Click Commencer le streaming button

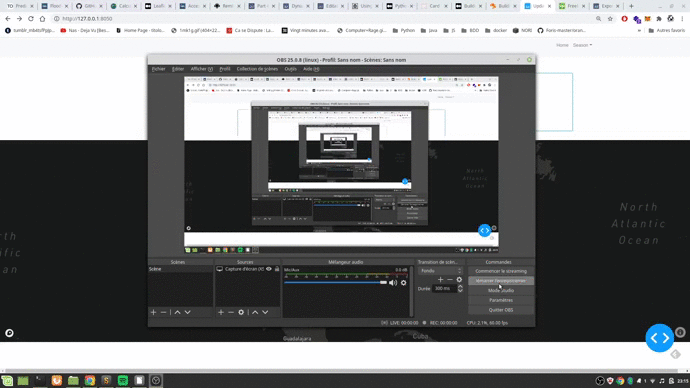[501, 271]
